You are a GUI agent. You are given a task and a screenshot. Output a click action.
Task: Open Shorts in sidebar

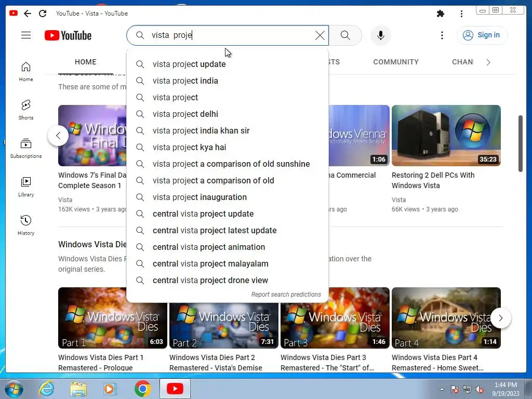click(26, 110)
